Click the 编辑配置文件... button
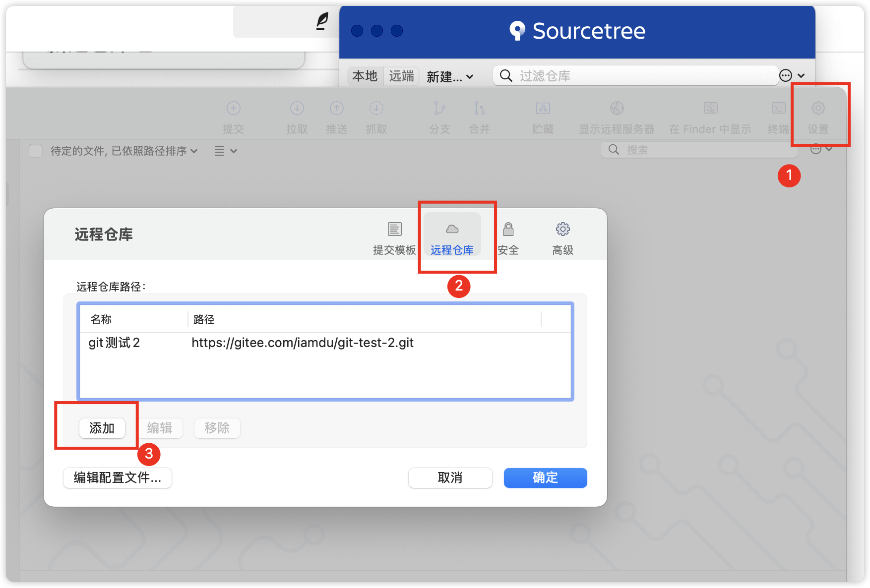 (118, 478)
